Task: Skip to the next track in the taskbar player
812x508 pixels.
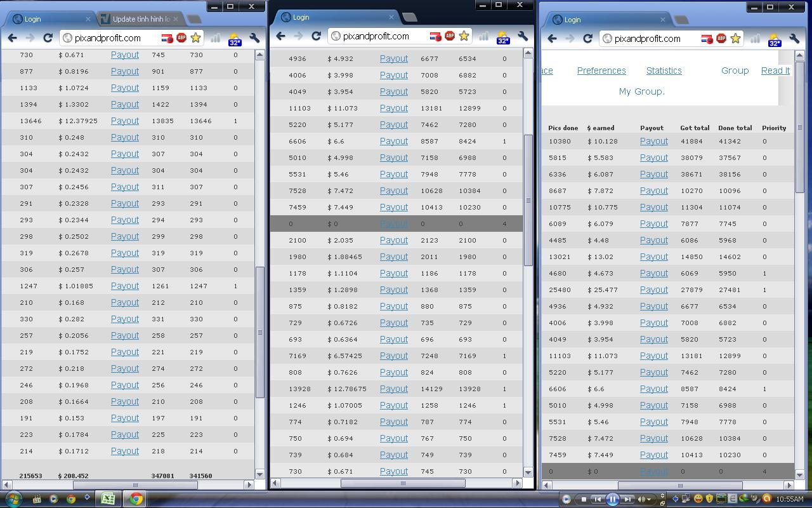Action: point(627,499)
